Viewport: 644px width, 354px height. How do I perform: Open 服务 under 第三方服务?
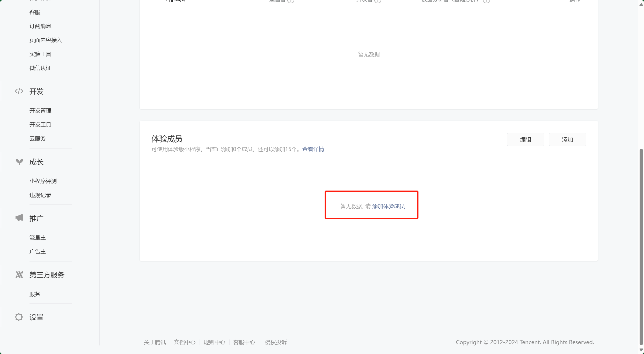[35, 294]
